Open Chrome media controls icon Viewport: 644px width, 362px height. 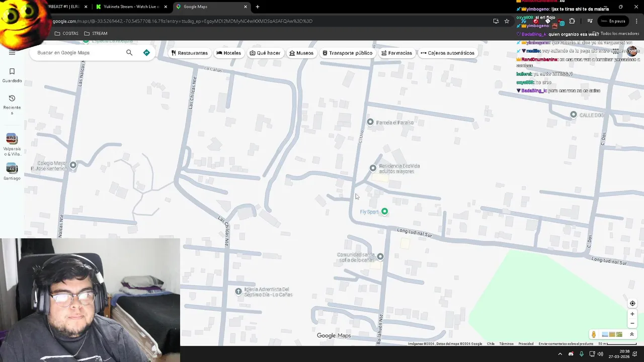(590, 21)
